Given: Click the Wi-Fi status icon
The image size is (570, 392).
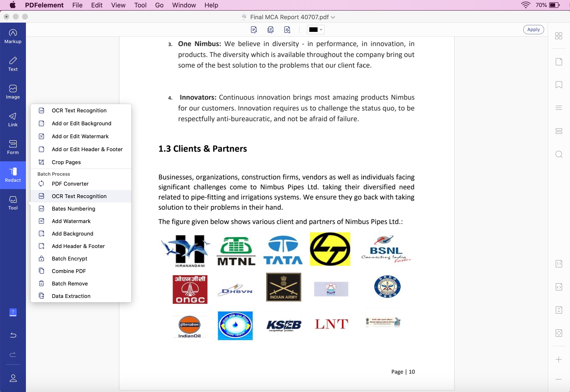Looking at the screenshot, I should pos(526,5).
